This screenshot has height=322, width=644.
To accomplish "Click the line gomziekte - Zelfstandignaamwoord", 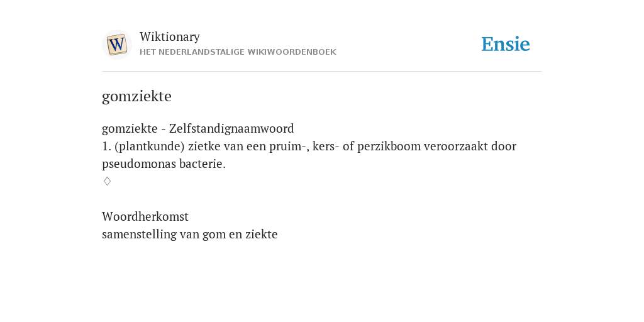I will 198,128.
